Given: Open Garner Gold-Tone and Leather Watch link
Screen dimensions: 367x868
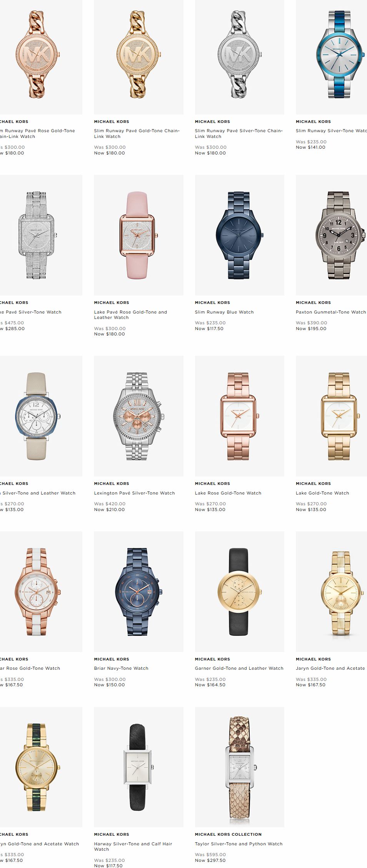Looking at the screenshot, I should 239,668.
